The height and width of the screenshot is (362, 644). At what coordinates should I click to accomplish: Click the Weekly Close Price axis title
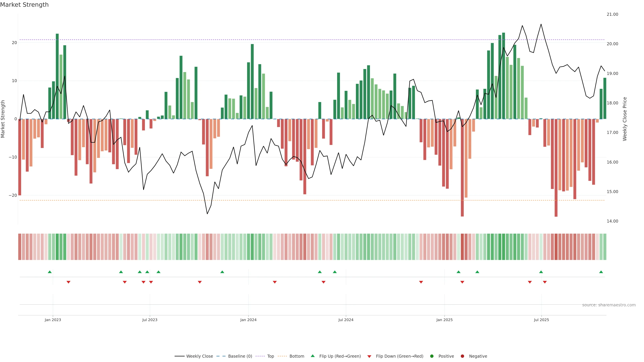point(625,119)
